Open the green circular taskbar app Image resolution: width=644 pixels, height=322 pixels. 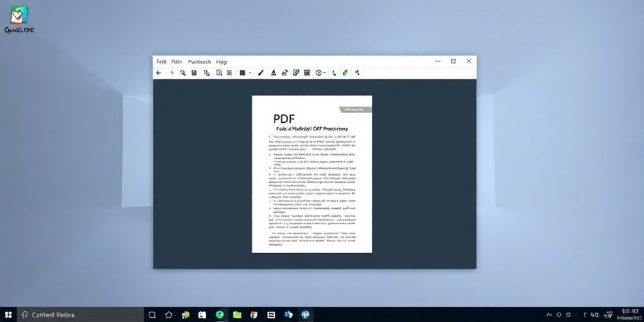(220, 315)
